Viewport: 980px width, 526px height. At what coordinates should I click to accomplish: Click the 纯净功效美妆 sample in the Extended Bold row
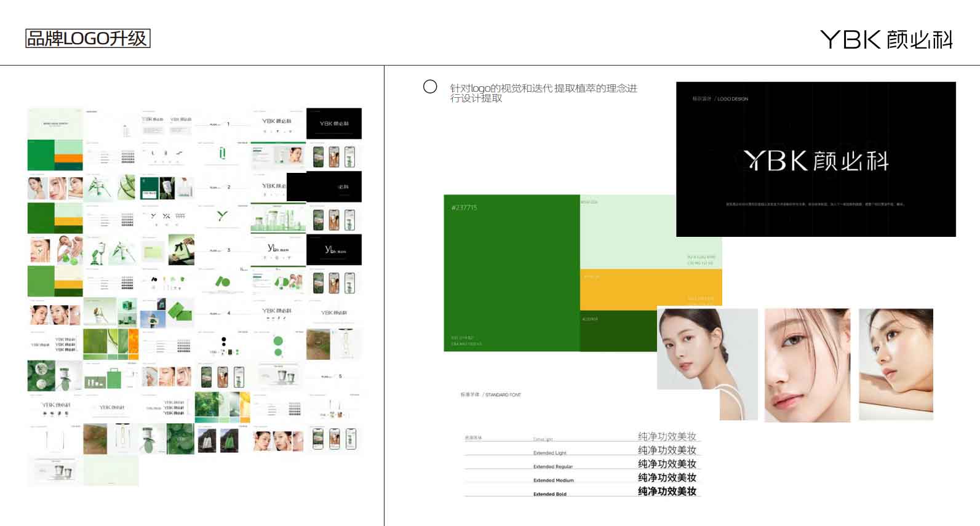(x=667, y=492)
